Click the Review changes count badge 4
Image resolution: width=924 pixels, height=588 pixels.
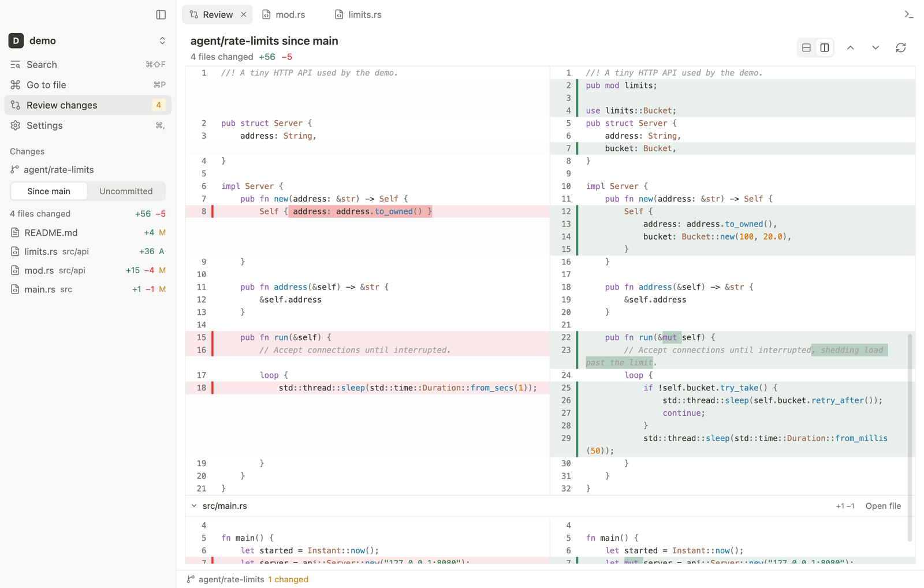158,105
